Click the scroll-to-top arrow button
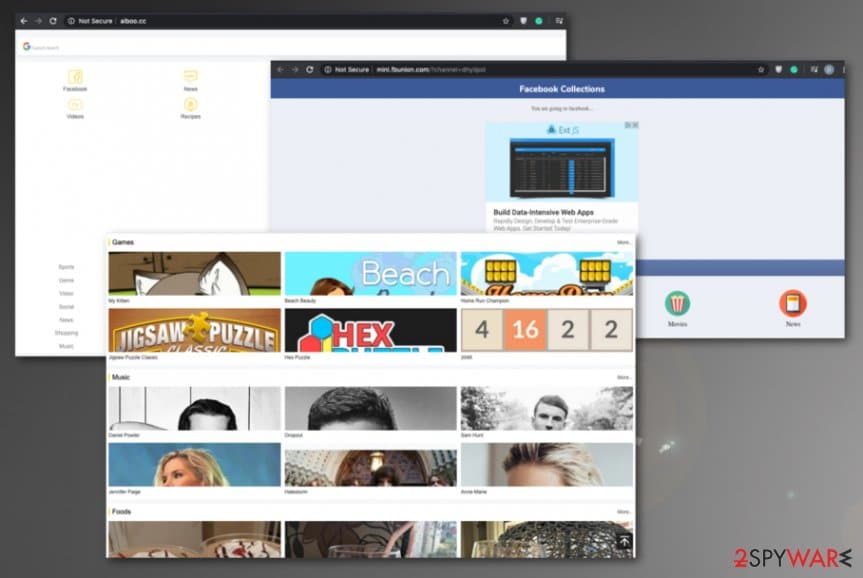The image size is (863, 578). pos(623,541)
